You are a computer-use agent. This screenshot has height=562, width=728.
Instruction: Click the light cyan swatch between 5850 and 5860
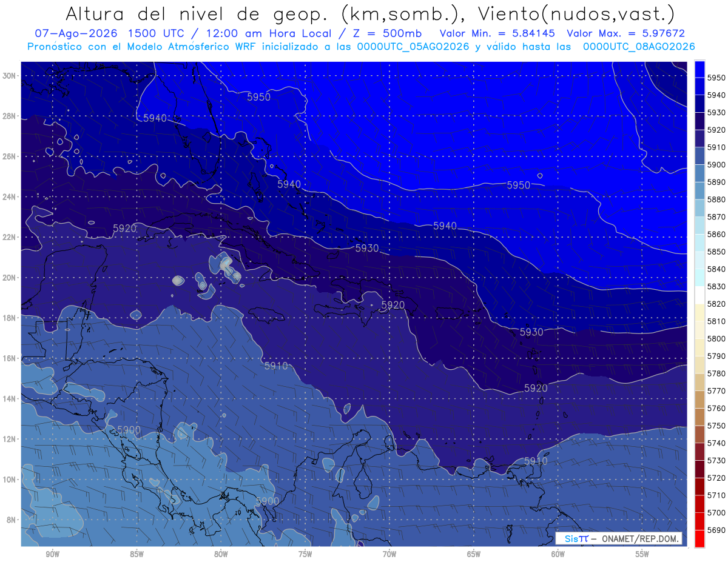point(699,243)
